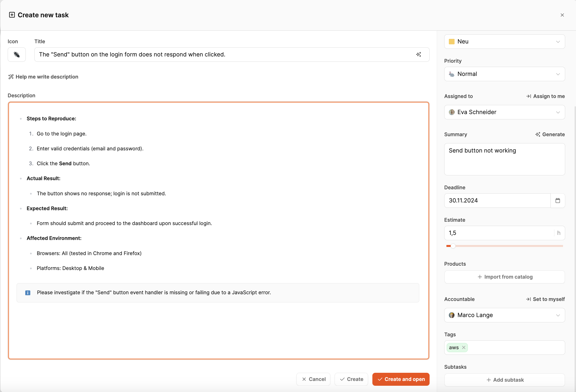The height and width of the screenshot is (392, 576).
Task: Open the Neu status dropdown
Action: pos(504,42)
